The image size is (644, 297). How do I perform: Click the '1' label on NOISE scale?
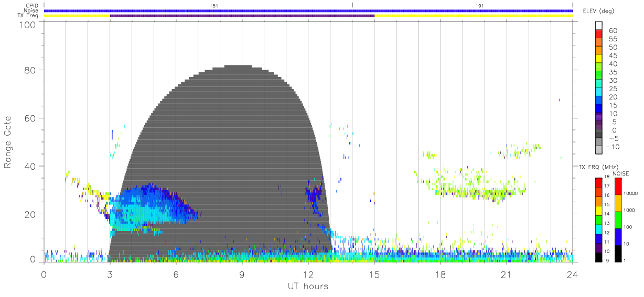click(x=625, y=261)
